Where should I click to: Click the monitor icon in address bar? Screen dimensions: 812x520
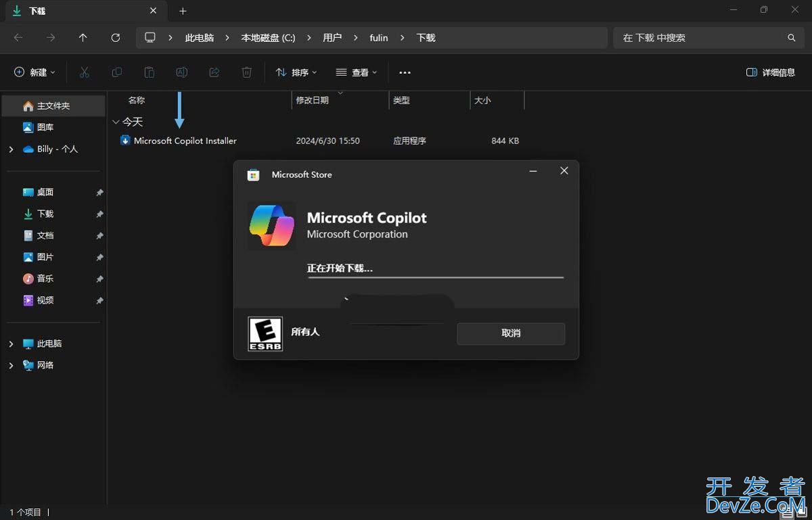[x=150, y=38]
